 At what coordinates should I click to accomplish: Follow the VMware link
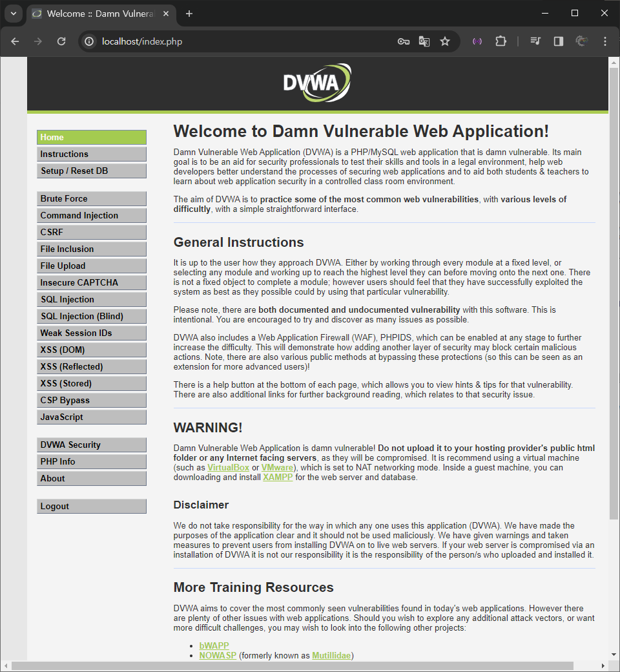tap(277, 468)
